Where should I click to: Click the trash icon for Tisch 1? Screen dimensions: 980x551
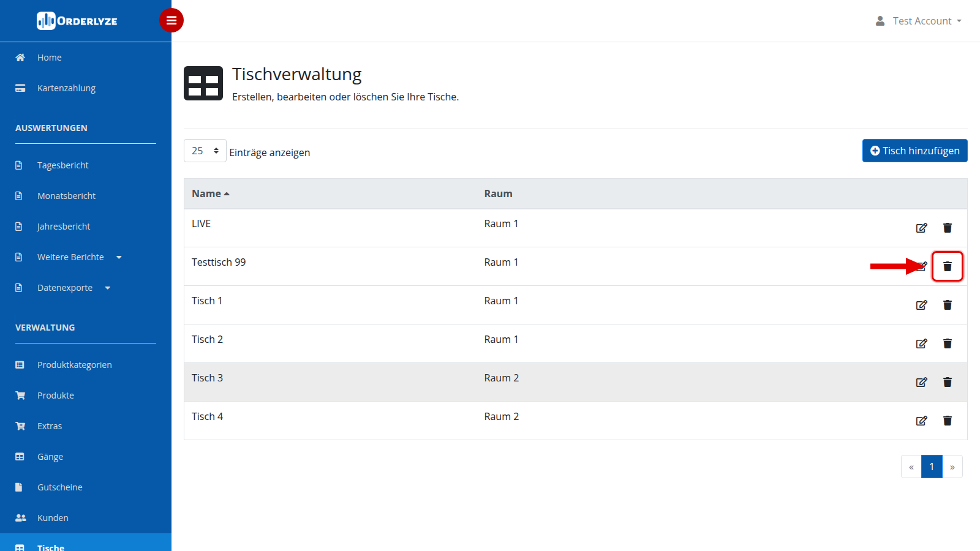(x=947, y=305)
